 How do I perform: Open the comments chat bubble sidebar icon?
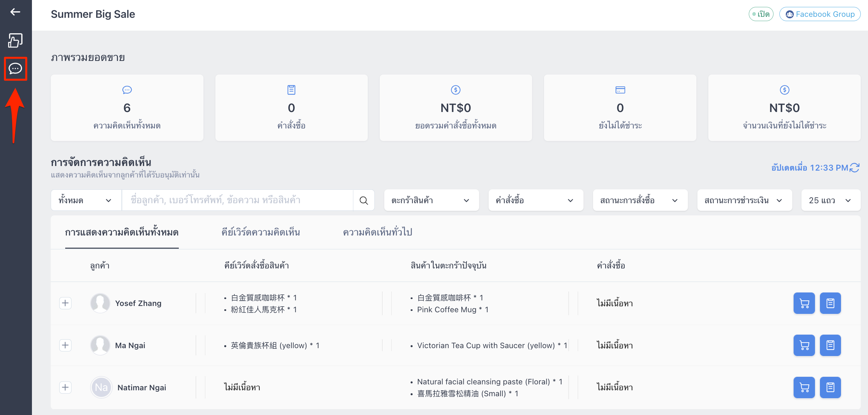(15, 69)
